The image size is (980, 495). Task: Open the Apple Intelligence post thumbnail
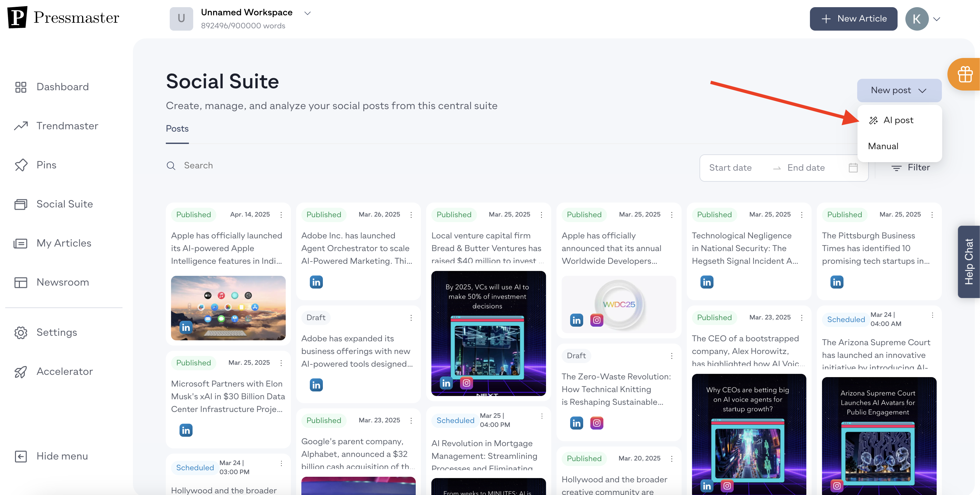(228, 308)
